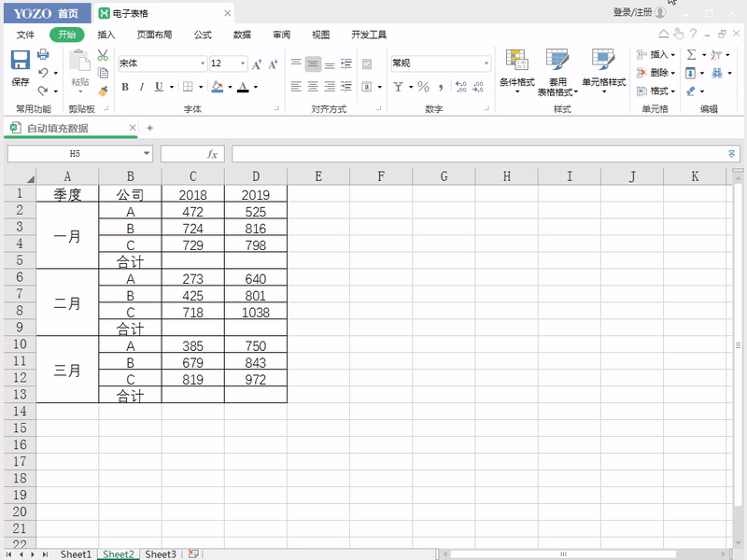The height and width of the screenshot is (560, 747).
Task: Add a new document tab with plus
Action: pyautogui.click(x=149, y=128)
